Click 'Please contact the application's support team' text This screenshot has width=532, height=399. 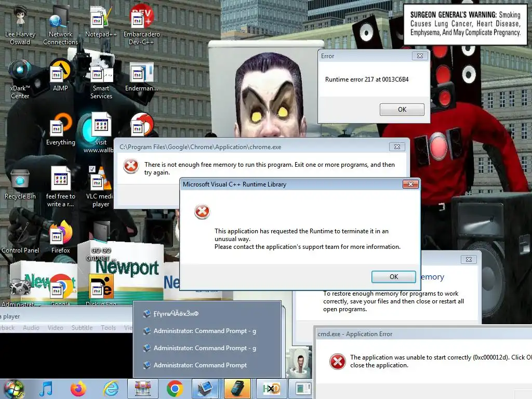coord(308,247)
